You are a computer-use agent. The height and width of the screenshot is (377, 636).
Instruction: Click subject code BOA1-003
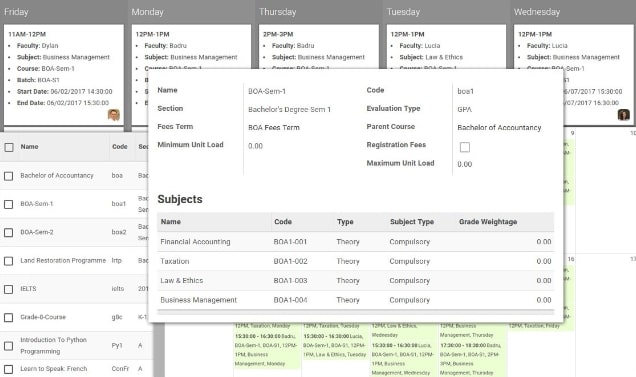tap(290, 281)
